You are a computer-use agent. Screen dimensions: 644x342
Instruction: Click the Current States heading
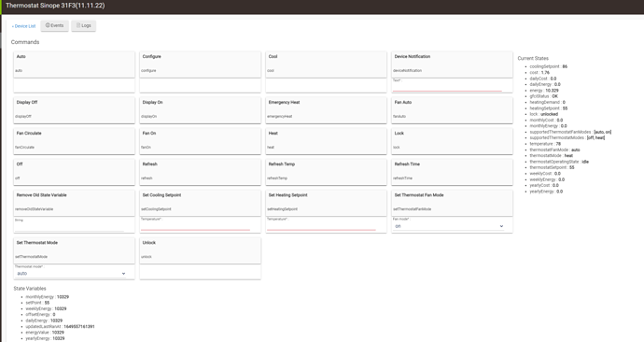coord(533,58)
